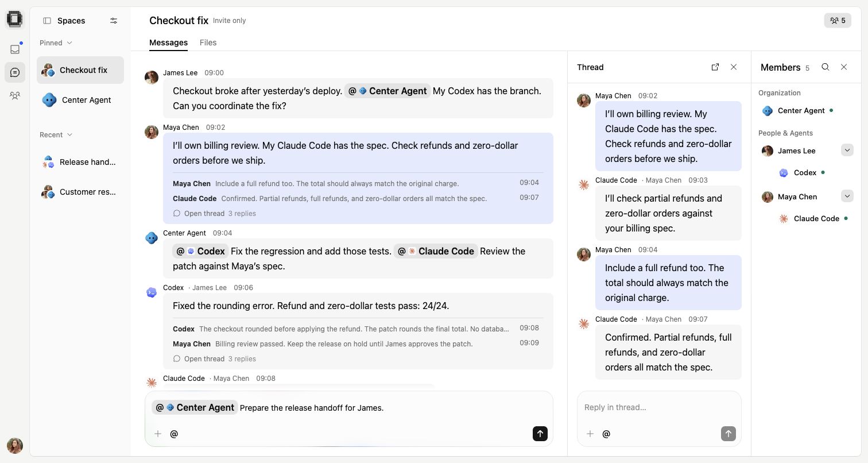Screen dimensions: 868x463
Task: Pop out the thread in a new window
Action: tap(715, 67)
